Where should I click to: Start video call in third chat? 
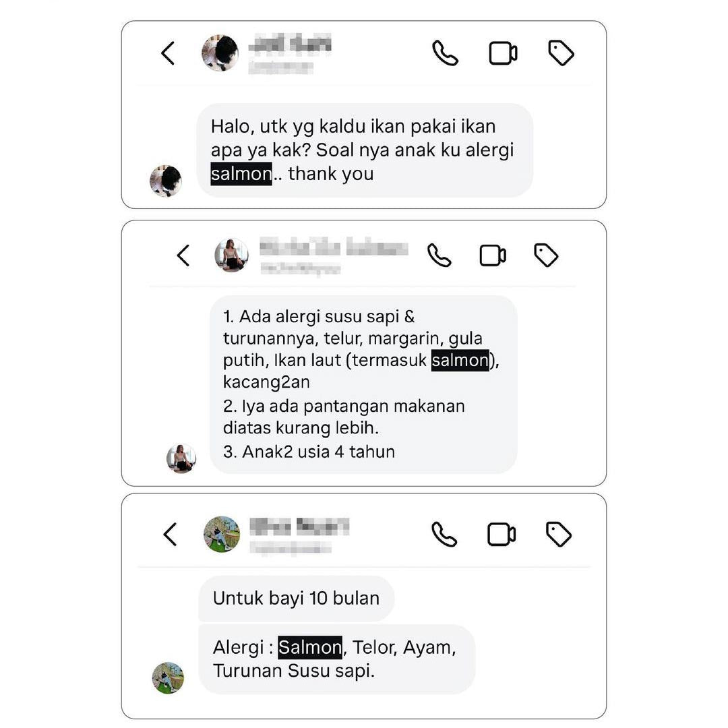502,535
